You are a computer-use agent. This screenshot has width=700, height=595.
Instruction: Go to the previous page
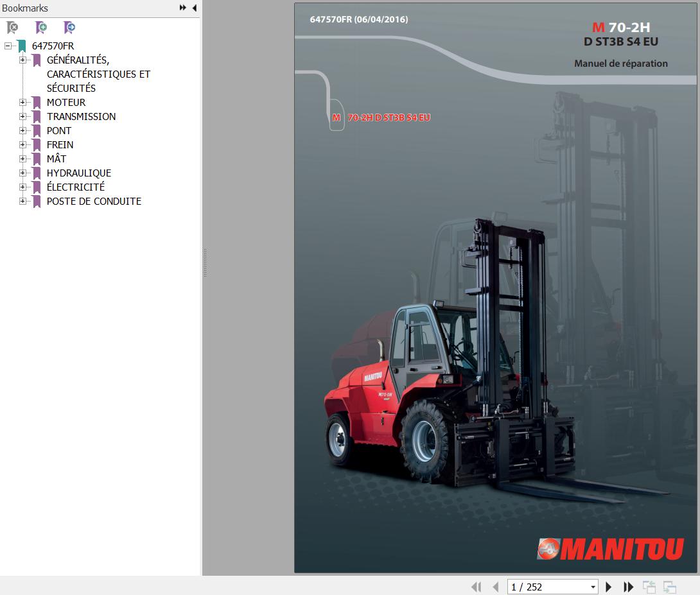click(496, 587)
